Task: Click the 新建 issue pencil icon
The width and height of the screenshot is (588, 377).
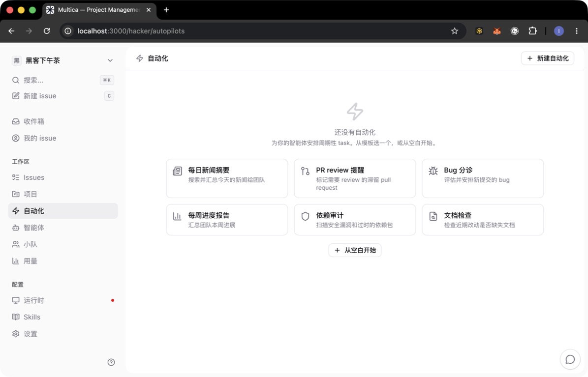Action: click(16, 96)
